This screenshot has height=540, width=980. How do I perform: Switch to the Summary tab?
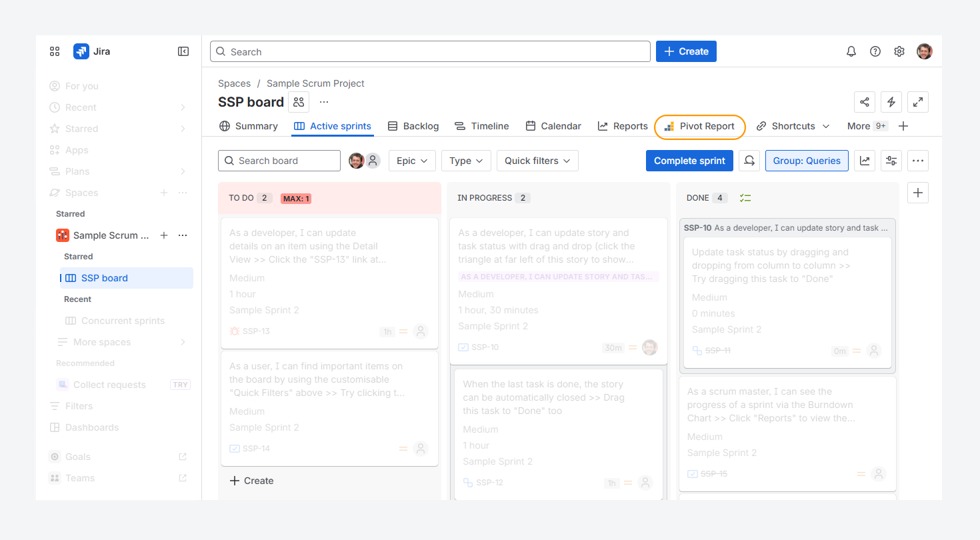[249, 126]
